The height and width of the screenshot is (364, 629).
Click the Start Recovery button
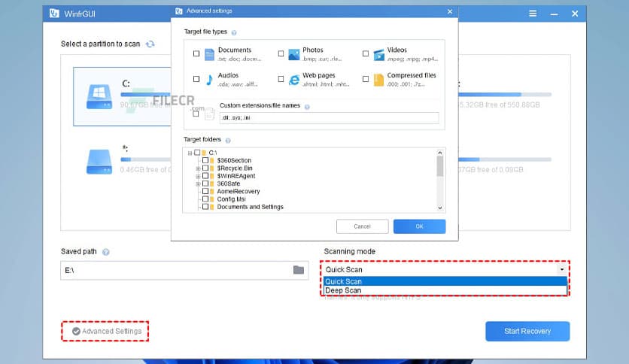[527, 331]
